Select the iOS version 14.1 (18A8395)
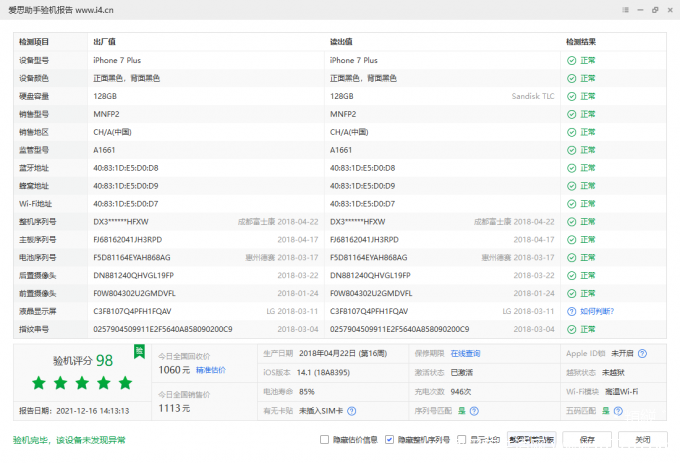The image size is (680, 463). pos(323,372)
